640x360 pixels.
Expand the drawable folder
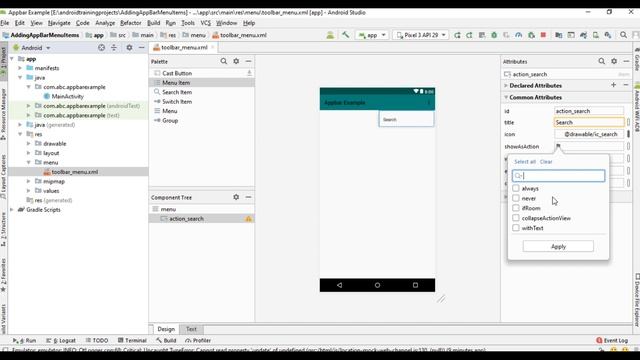click(29, 144)
